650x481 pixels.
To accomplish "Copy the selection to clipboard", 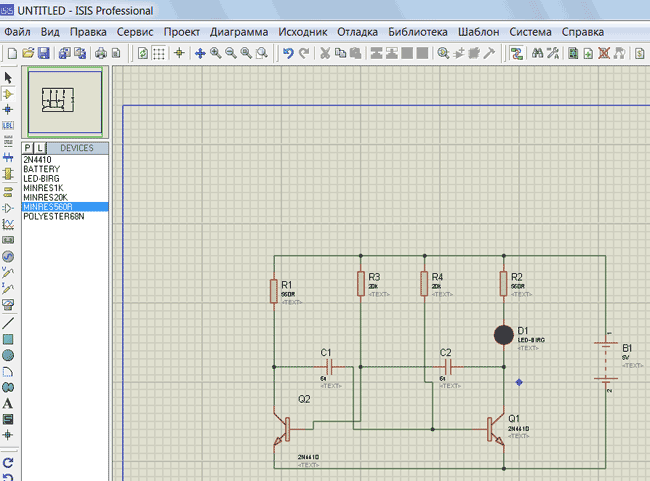I will coord(340,53).
